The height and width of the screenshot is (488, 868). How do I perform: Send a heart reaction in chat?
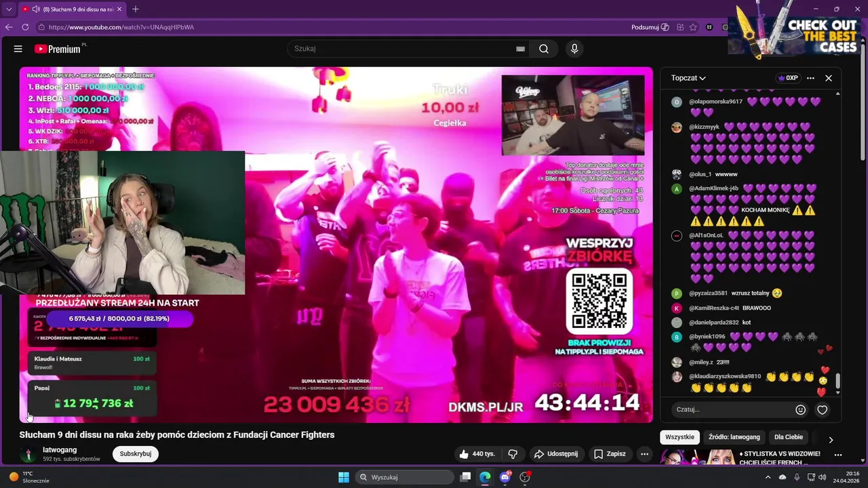click(822, 409)
